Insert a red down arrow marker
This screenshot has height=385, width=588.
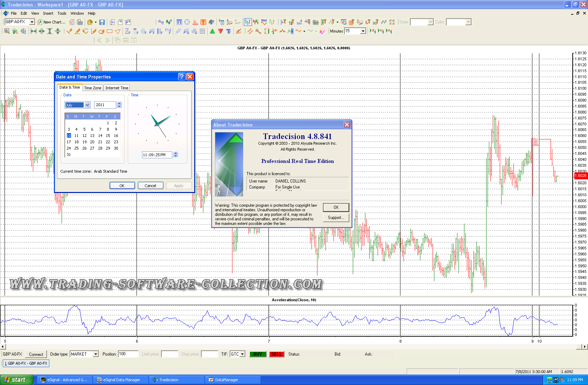pos(220,31)
